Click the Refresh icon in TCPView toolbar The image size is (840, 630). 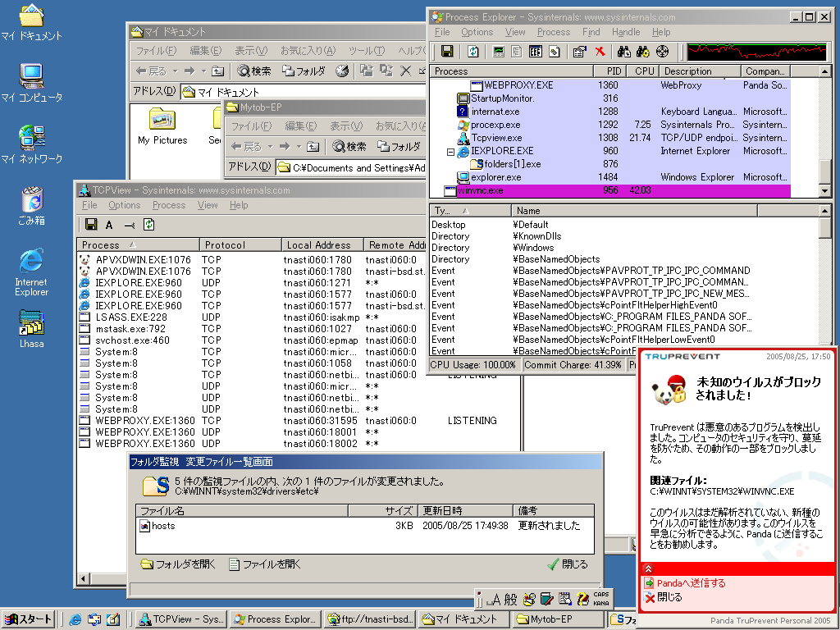pyautogui.click(x=149, y=225)
